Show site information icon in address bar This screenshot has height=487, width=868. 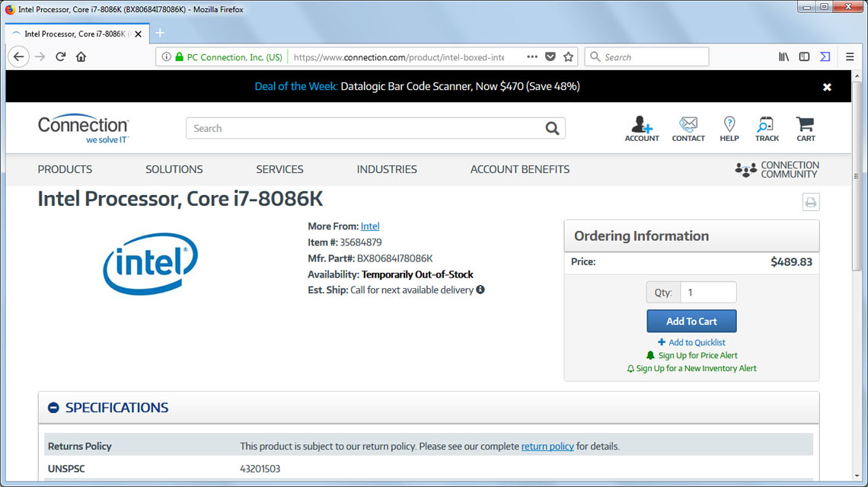[x=166, y=56]
